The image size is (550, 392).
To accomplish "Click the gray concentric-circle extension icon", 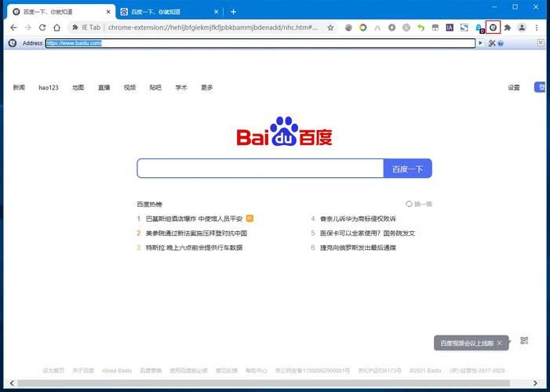I will tap(406, 27).
